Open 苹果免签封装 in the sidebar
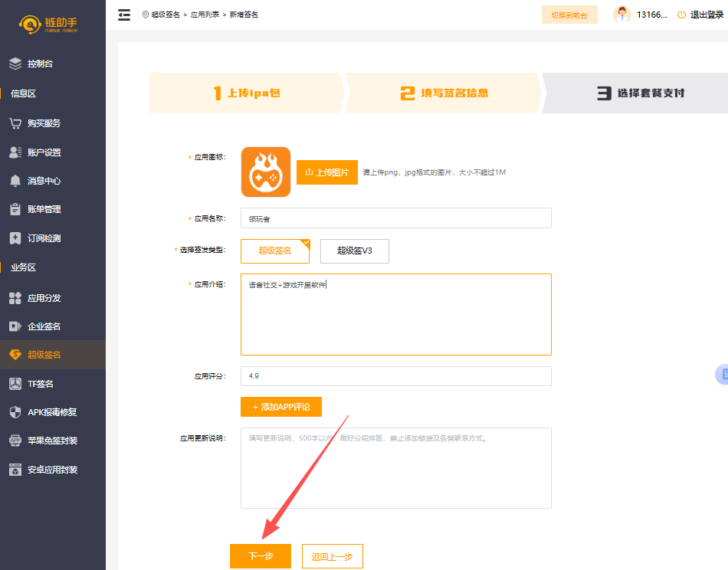The image size is (728, 570). point(52,441)
